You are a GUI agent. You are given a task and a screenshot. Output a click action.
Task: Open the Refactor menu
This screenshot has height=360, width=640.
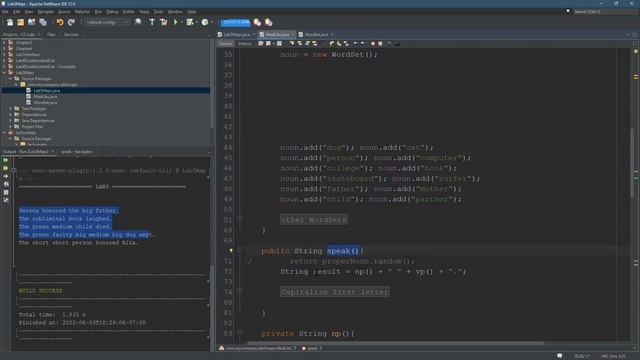[82, 12]
